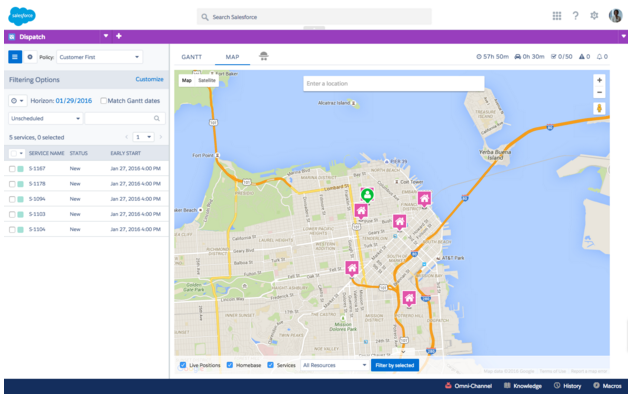Open the policy settings gear icon

[x=30, y=57]
